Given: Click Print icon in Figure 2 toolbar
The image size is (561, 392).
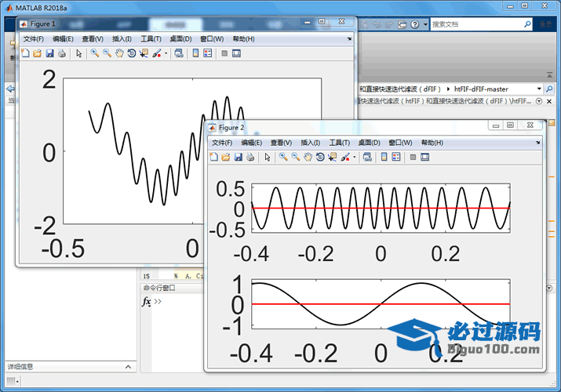Looking at the screenshot, I should pos(250,158).
